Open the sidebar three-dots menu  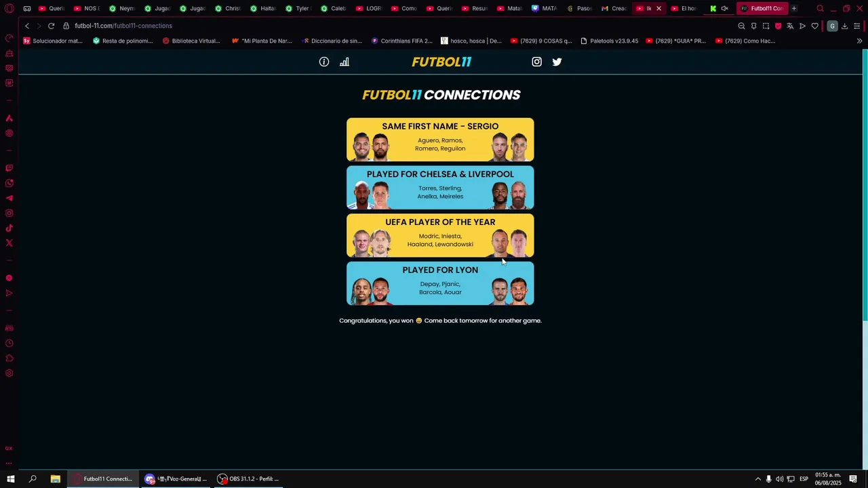coord(9,463)
